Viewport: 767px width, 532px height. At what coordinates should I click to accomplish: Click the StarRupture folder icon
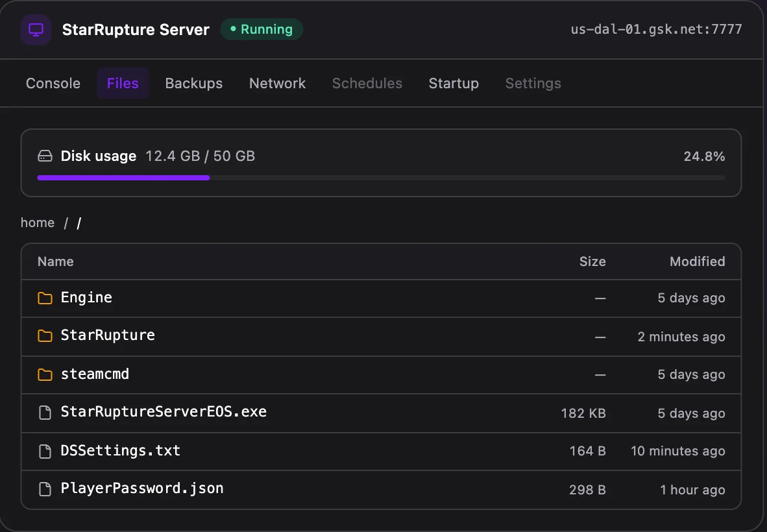coord(45,336)
